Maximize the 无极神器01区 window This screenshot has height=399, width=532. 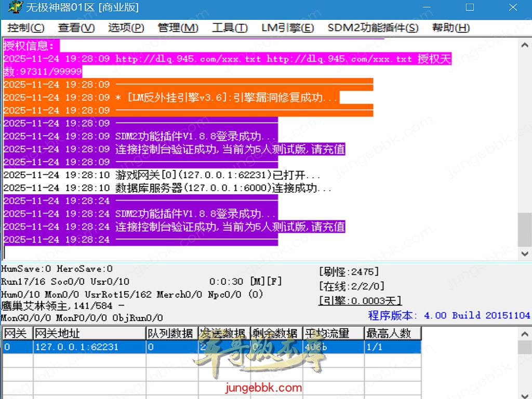470,8
